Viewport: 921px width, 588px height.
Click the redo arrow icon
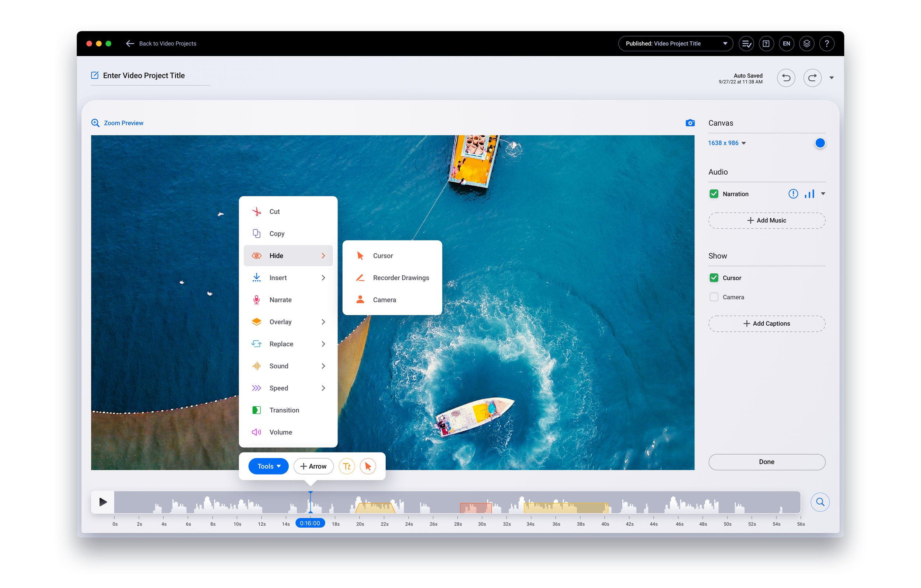click(812, 78)
